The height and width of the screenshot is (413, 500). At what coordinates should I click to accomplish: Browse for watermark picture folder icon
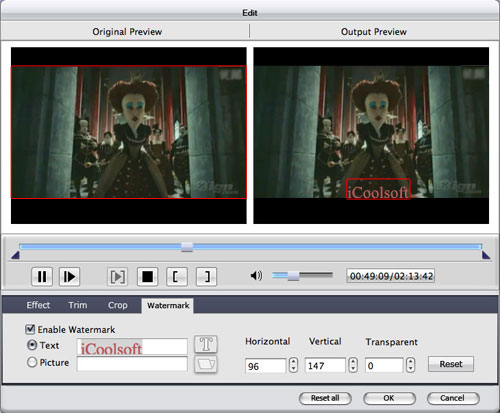click(206, 364)
